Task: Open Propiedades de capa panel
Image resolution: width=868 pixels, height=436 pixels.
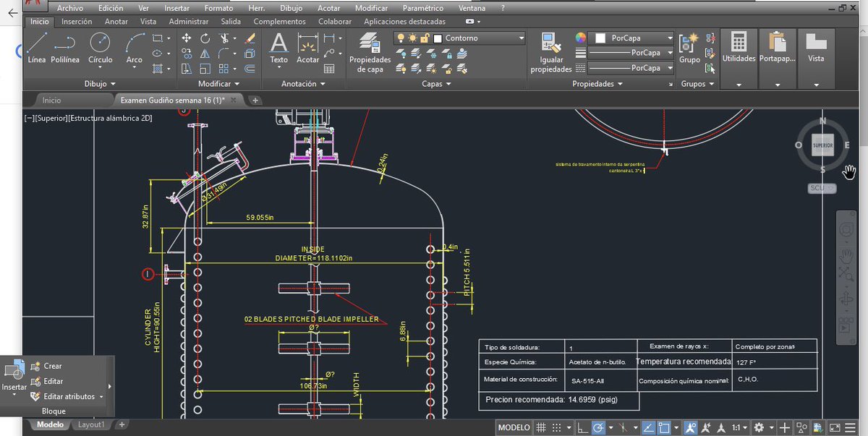Action: pos(370,52)
